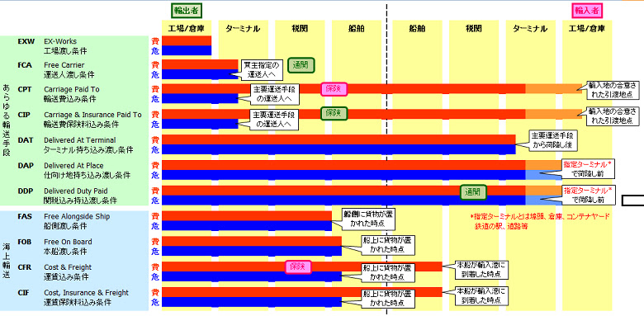
Task: Select the DAP code label
Action: click(25, 165)
